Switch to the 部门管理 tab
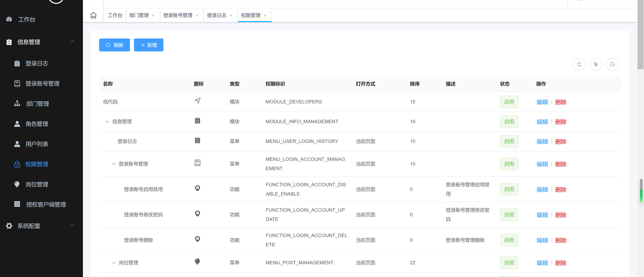The width and height of the screenshot is (644, 277). pos(139,15)
